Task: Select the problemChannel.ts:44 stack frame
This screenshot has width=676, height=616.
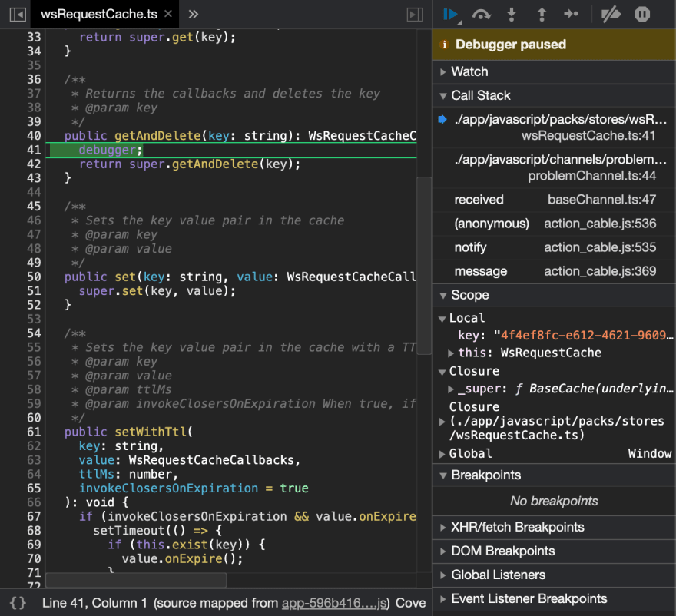Action: coord(559,167)
